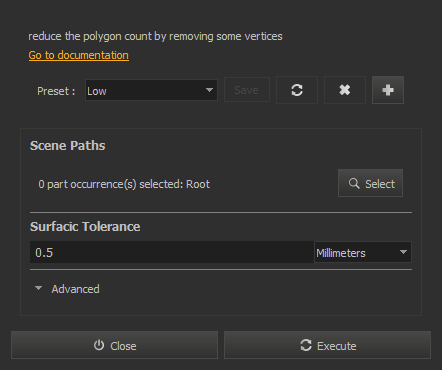Add a new preset with plus icon
442x370 pixels.
pyautogui.click(x=388, y=90)
